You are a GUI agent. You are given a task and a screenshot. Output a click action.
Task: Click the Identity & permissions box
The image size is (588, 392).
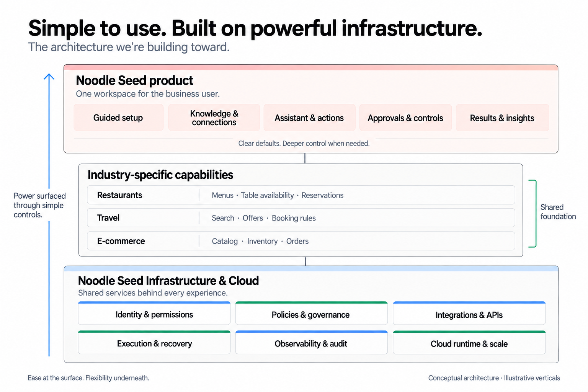click(x=154, y=313)
